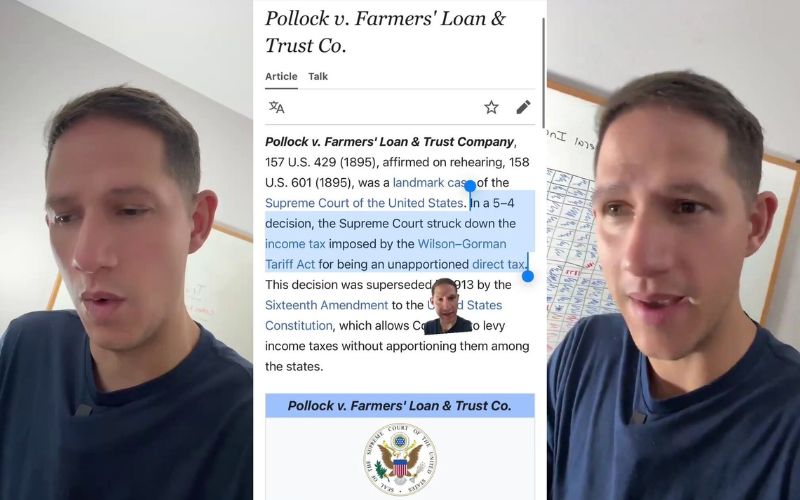Switch to the Talk tab
800x500 pixels.
pyautogui.click(x=318, y=77)
